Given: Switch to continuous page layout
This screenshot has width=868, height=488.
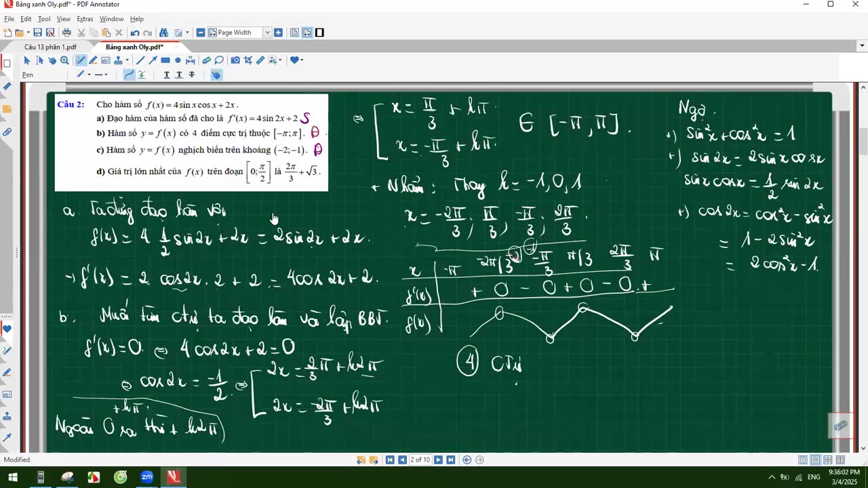Looking at the screenshot, I should pos(816,460).
